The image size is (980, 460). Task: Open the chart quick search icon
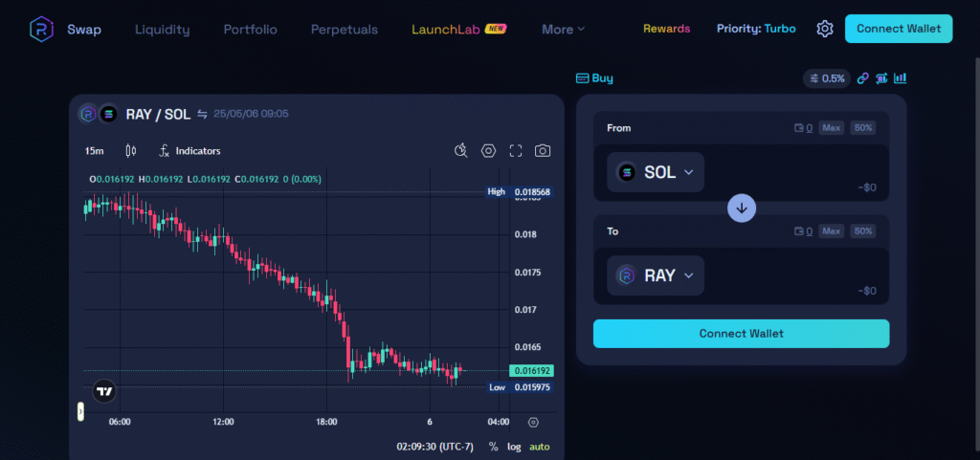(x=460, y=151)
